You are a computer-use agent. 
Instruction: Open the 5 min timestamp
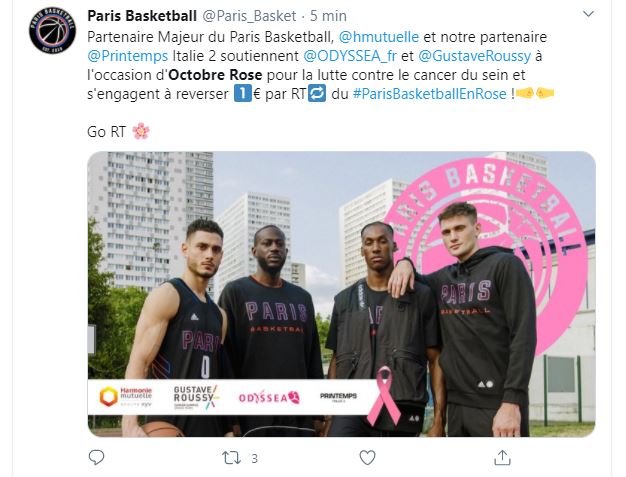[328, 16]
